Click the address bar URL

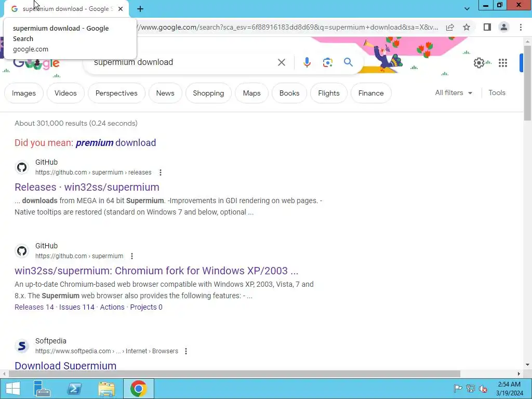(x=288, y=27)
